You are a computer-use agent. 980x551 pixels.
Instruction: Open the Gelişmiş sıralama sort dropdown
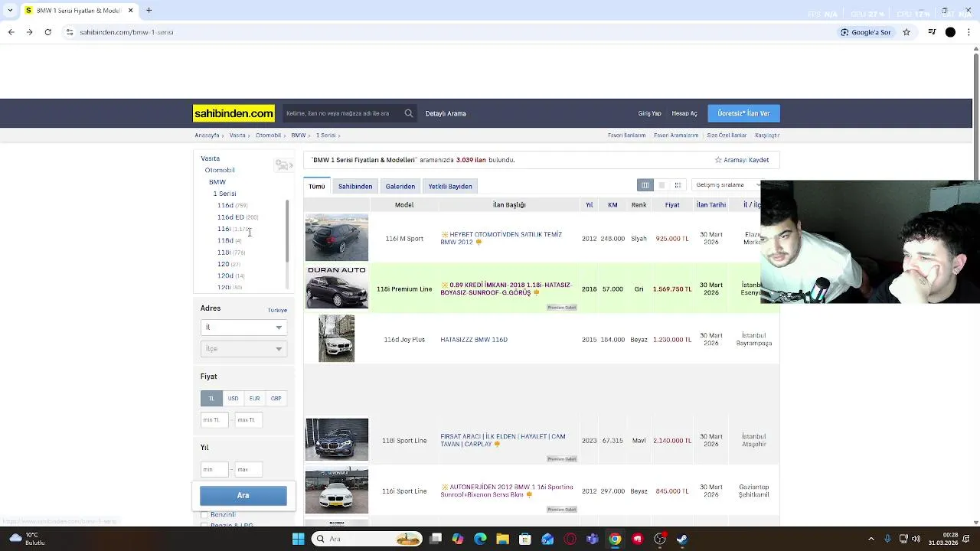(x=727, y=185)
